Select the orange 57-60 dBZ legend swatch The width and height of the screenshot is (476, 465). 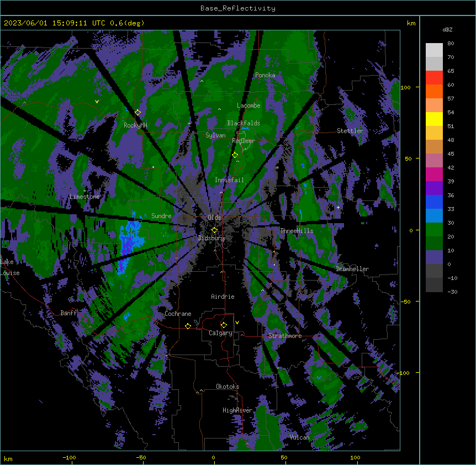pos(434,91)
